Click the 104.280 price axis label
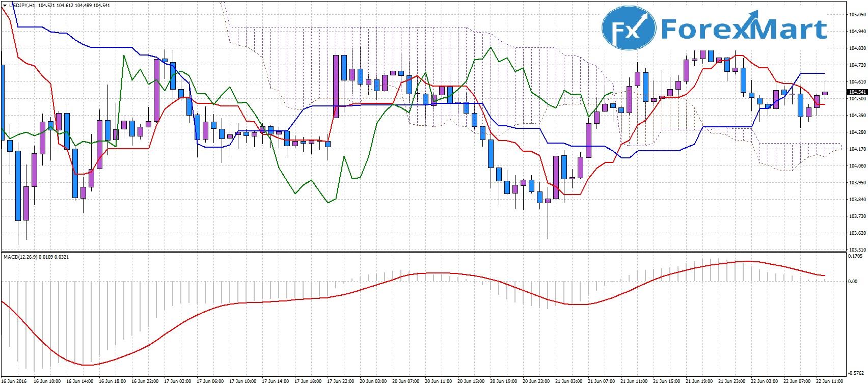This screenshot has height=387, width=868. pos(858,132)
